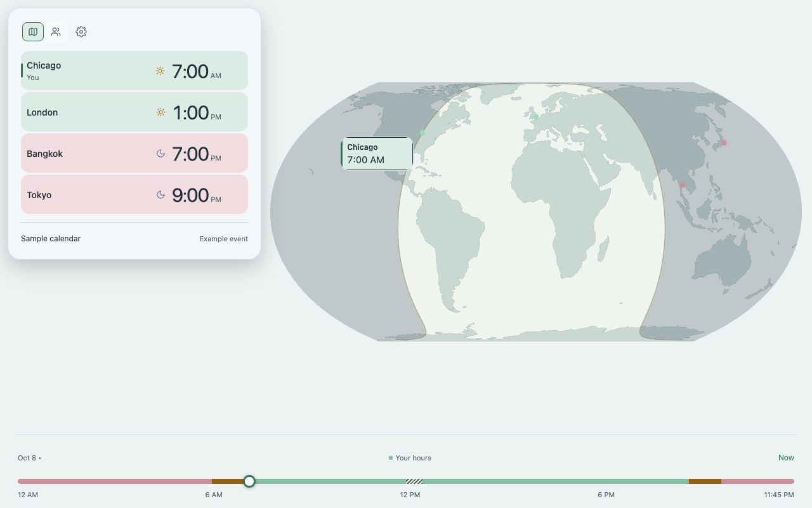
Task: Click the London dot on the map
Action: pyautogui.click(x=536, y=117)
